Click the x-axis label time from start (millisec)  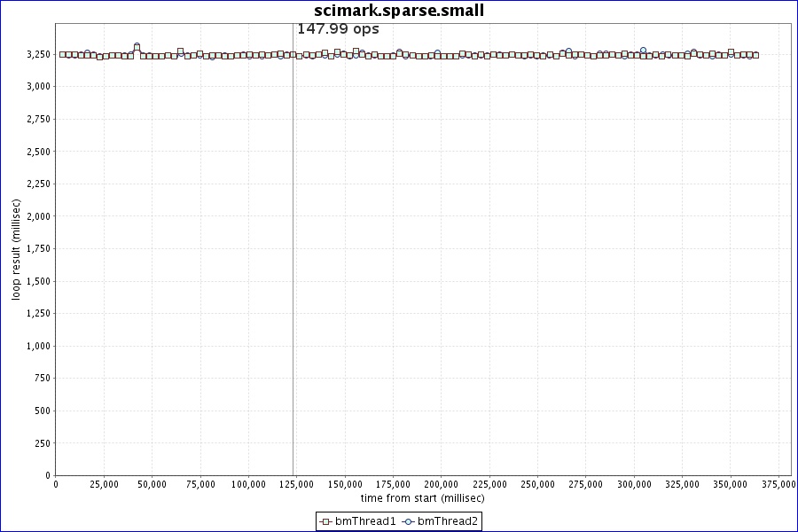tap(422, 498)
